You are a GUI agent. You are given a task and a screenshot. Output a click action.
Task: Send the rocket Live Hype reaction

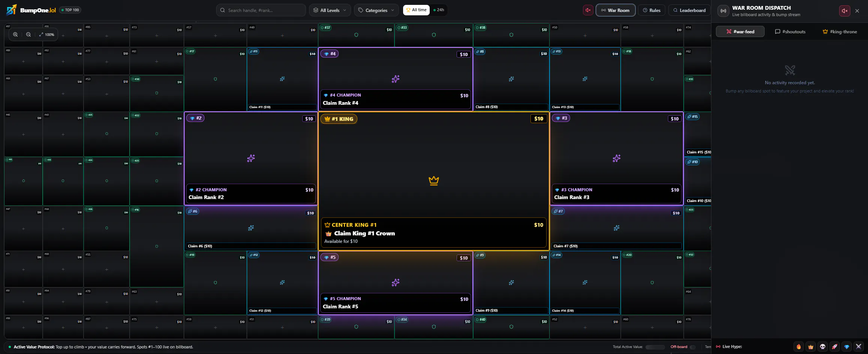835,347
